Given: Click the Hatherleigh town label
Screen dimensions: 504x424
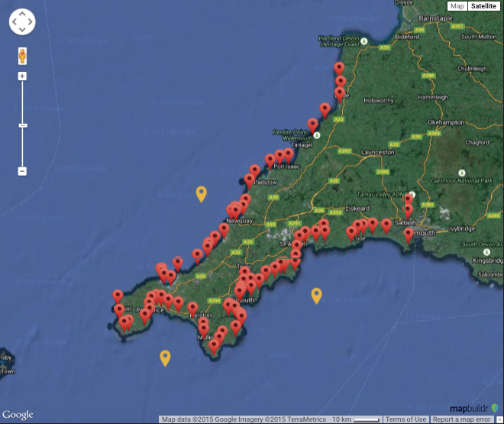Looking at the screenshot, I should (433, 97).
